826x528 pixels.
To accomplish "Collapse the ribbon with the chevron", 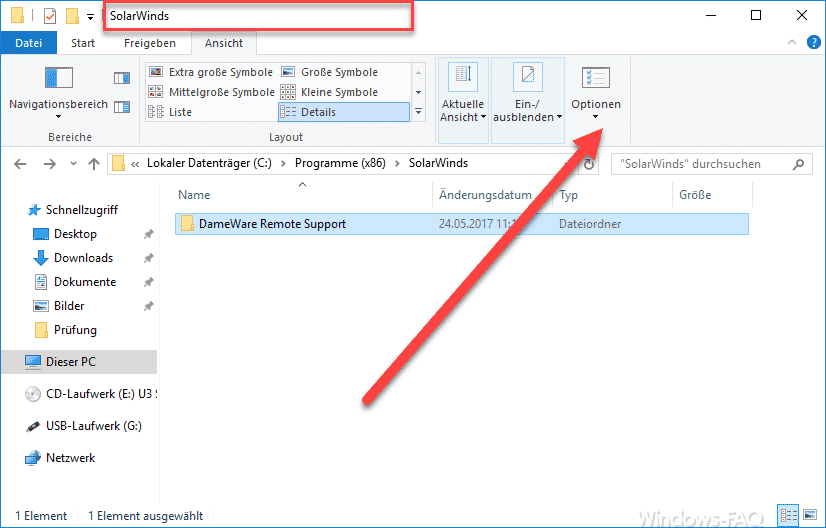I will click(x=792, y=42).
